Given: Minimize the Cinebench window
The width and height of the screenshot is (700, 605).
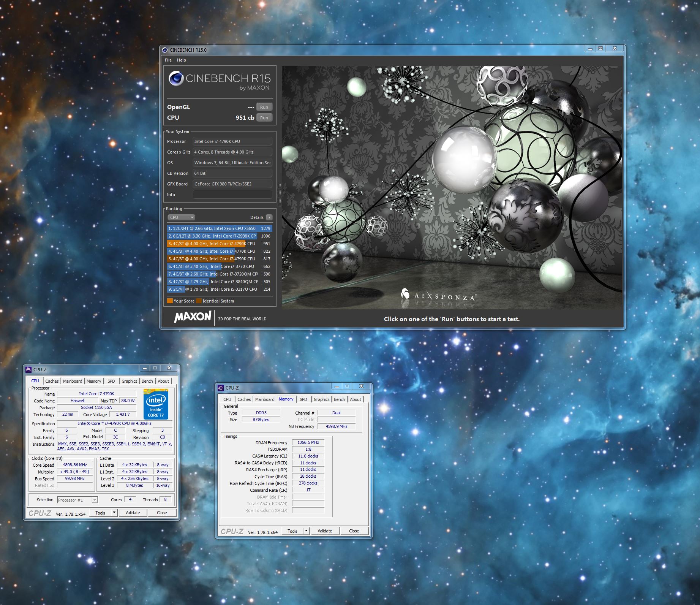Looking at the screenshot, I should point(590,49).
